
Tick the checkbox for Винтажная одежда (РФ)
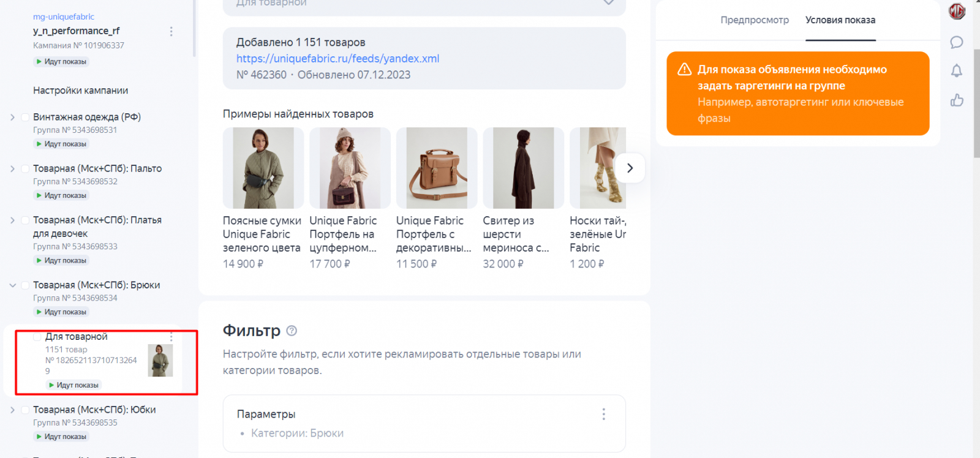pos(25,117)
